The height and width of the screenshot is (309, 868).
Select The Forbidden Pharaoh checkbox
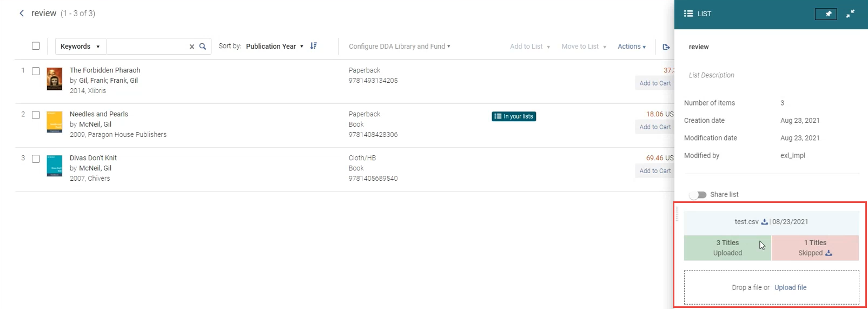click(36, 71)
